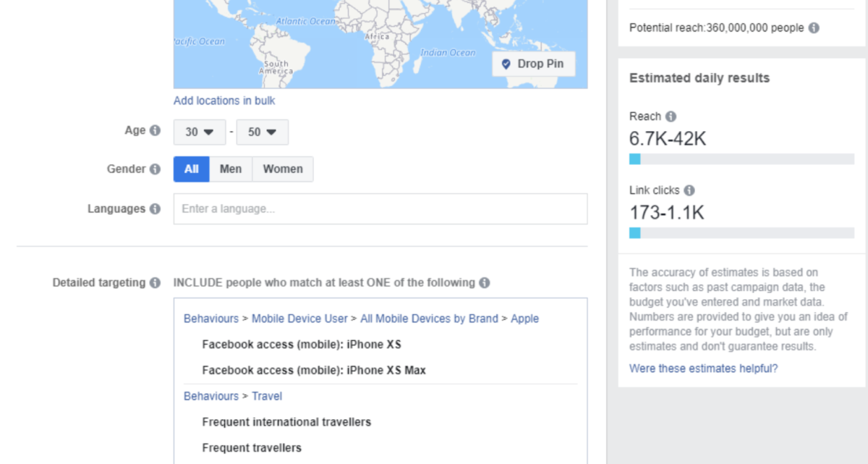868x464 pixels.
Task: Click the Link clicks info icon
Action: (689, 190)
